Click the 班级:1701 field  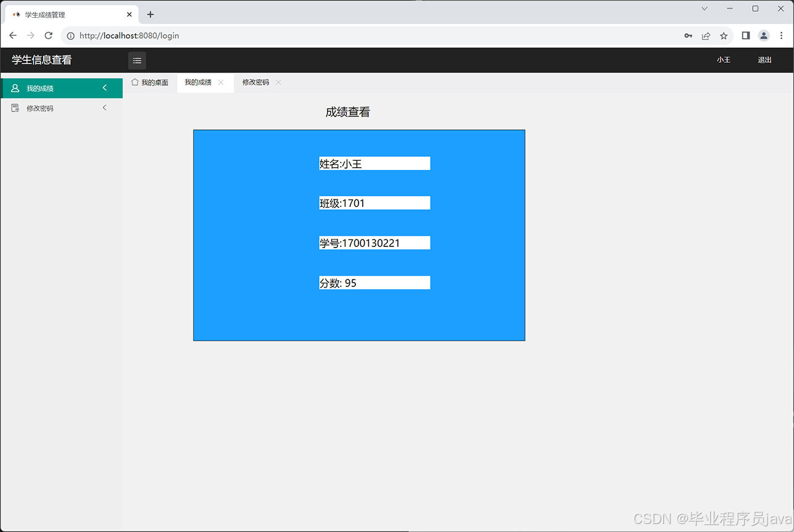click(375, 203)
